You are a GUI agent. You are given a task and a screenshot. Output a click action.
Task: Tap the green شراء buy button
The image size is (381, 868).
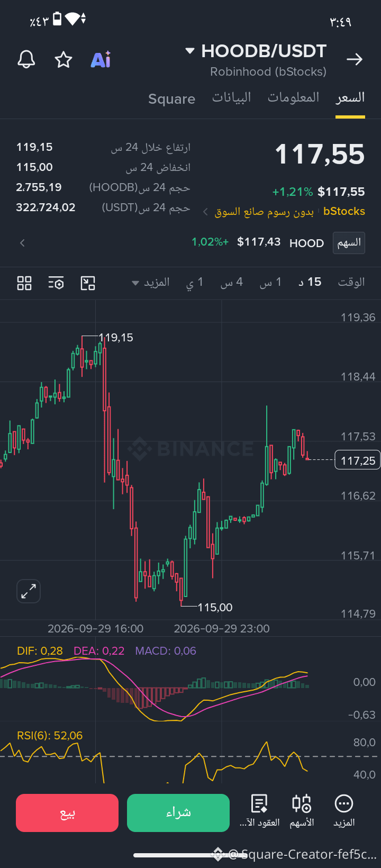click(178, 813)
